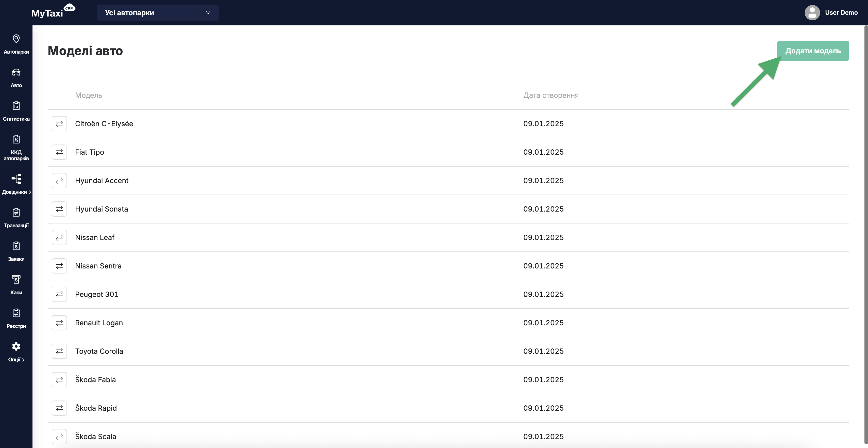Select Nissan Sentra model name
Screen dimensions: 868x448
tap(98, 266)
